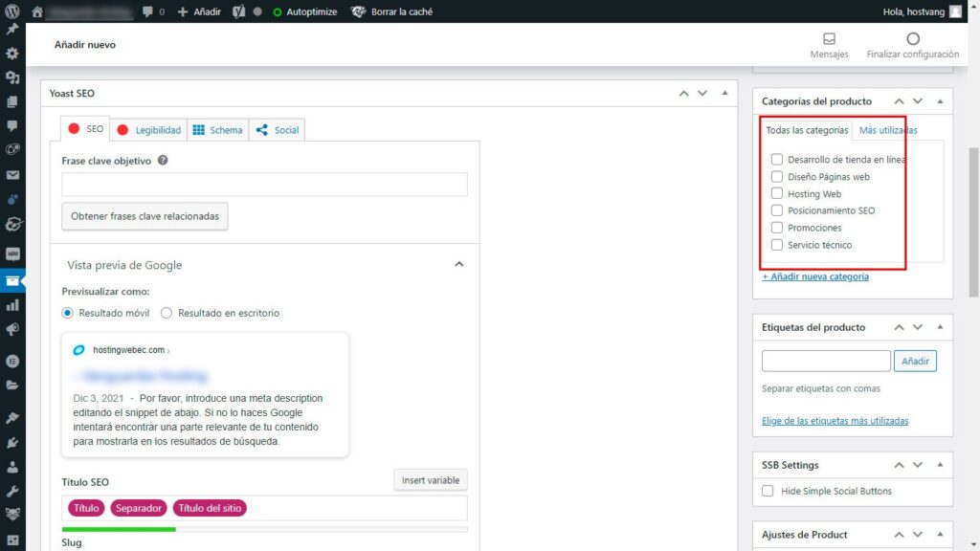This screenshot has width=980, height=551.
Task: Click the Frase clave objetivo input field
Action: (x=264, y=185)
